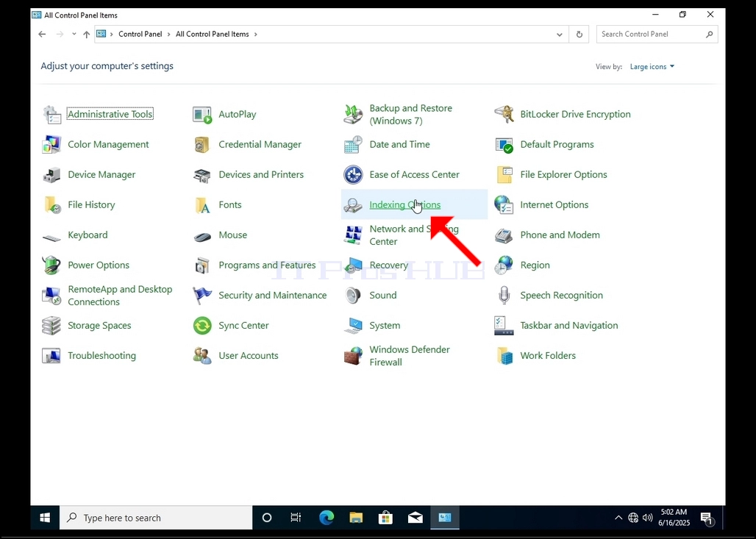Open the Storage Spaces link
The height and width of the screenshot is (539, 756).
tap(99, 326)
